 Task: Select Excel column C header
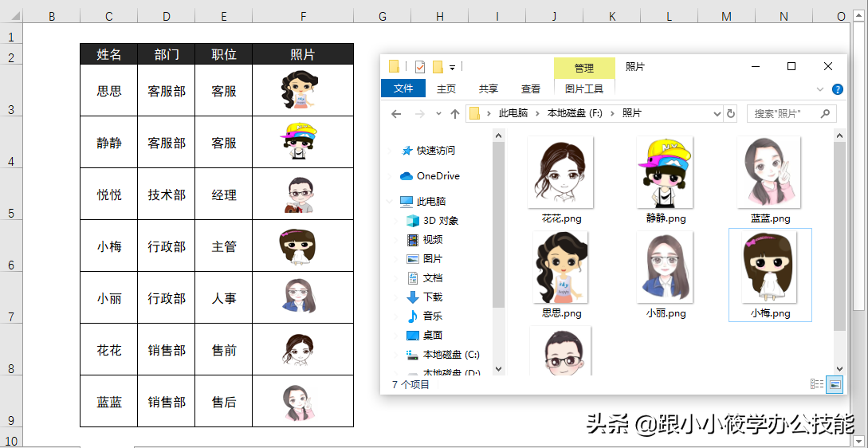(x=108, y=17)
